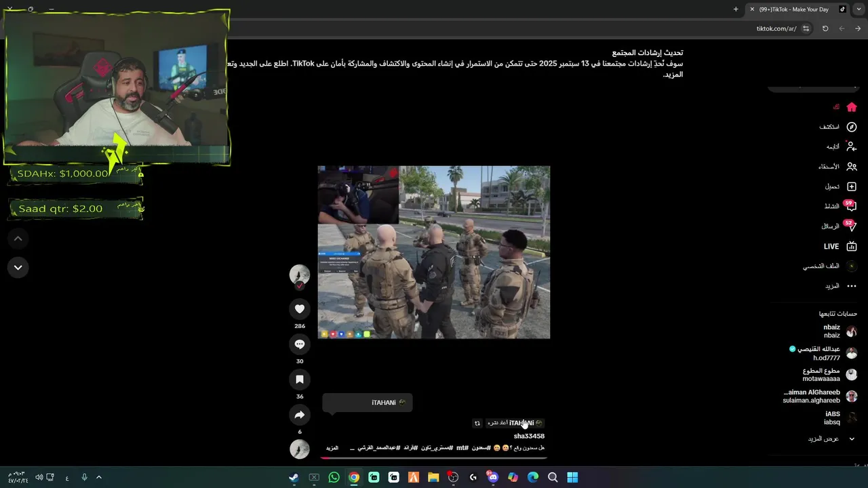868x488 pixels.
Task: Select الملف الشخصي Profile menu label
Action: click(x=821, y=266)
